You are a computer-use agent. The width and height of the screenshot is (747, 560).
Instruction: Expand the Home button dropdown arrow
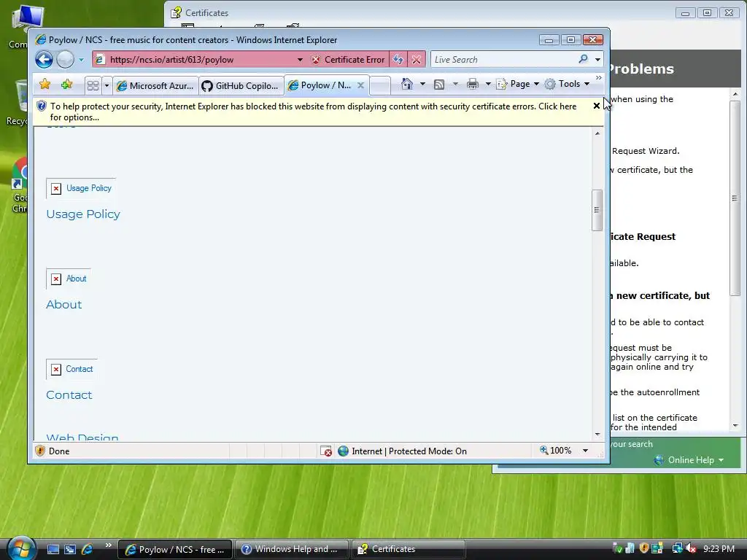[422, 84]
